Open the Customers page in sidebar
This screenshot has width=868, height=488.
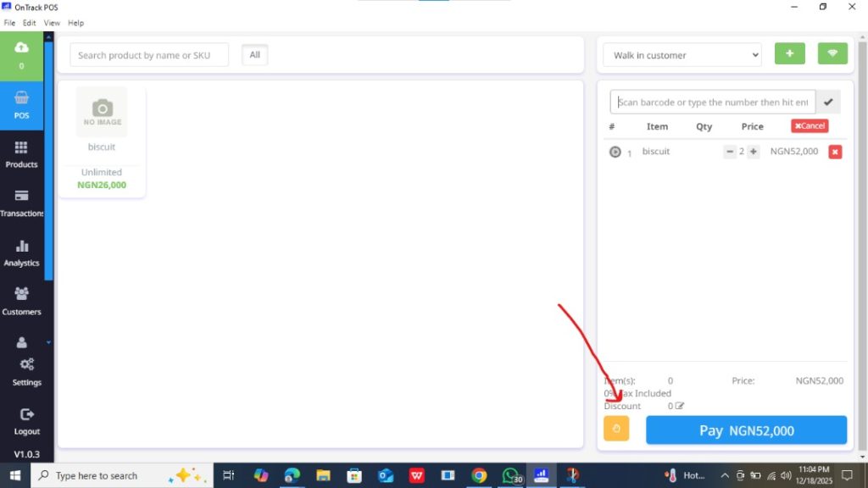click(x=21, y=302)
